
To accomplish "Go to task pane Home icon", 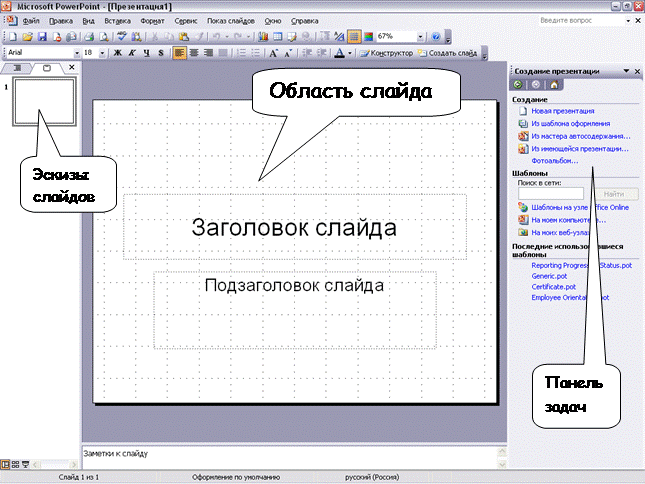I will (554, 85).
